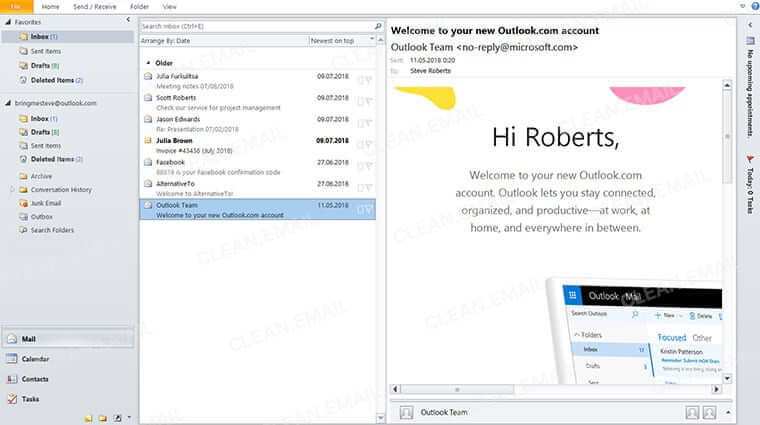Open Shortcuts from the small shortcut arrow icon
The width and height of the screenshot is (760, 425).
pyautogui.click(x=117, y=418)
